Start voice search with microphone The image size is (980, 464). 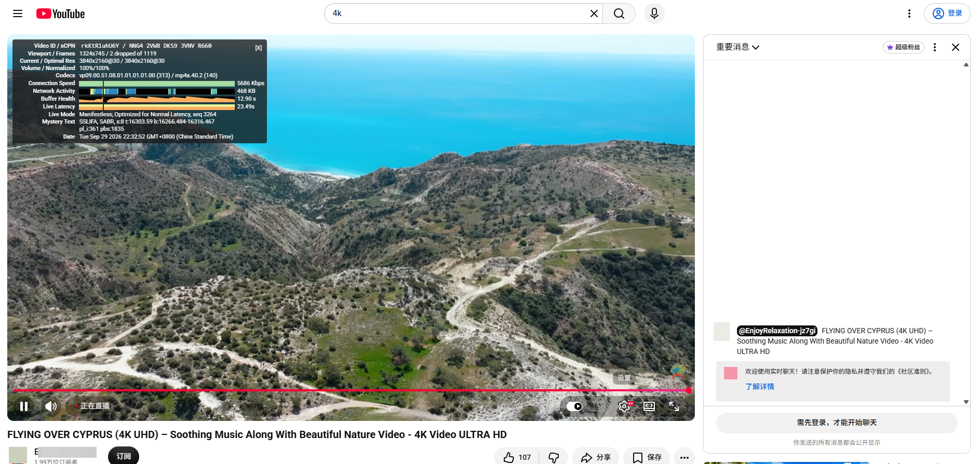(654, 13)
